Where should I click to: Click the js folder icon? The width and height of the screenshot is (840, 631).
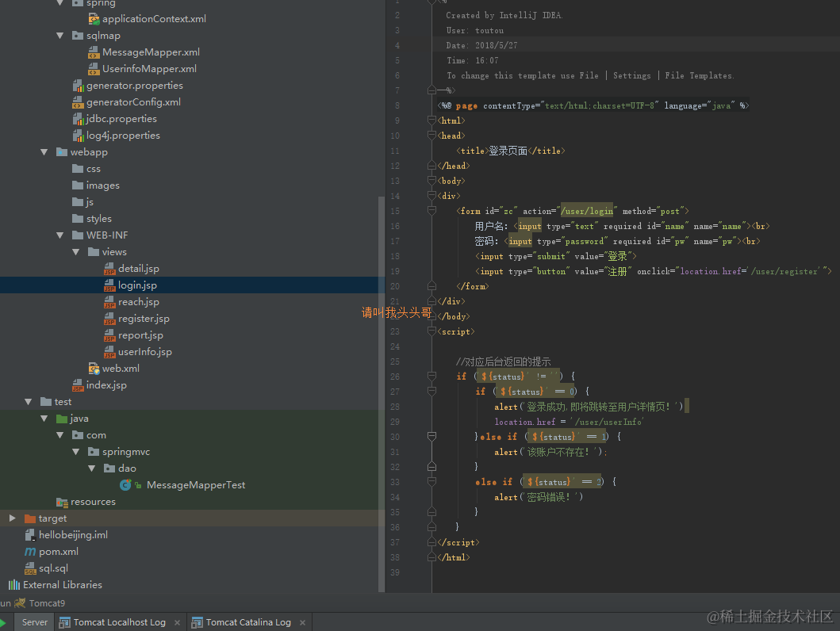point(78,202)
